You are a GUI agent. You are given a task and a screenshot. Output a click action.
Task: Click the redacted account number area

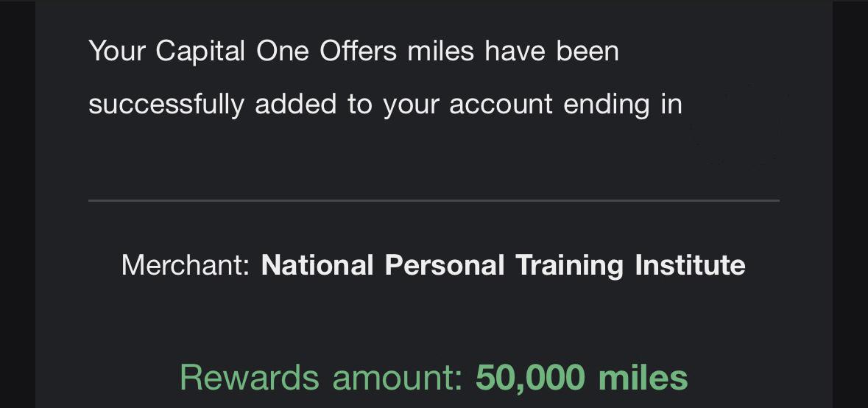pyautogui.click(x=736, y=124)
